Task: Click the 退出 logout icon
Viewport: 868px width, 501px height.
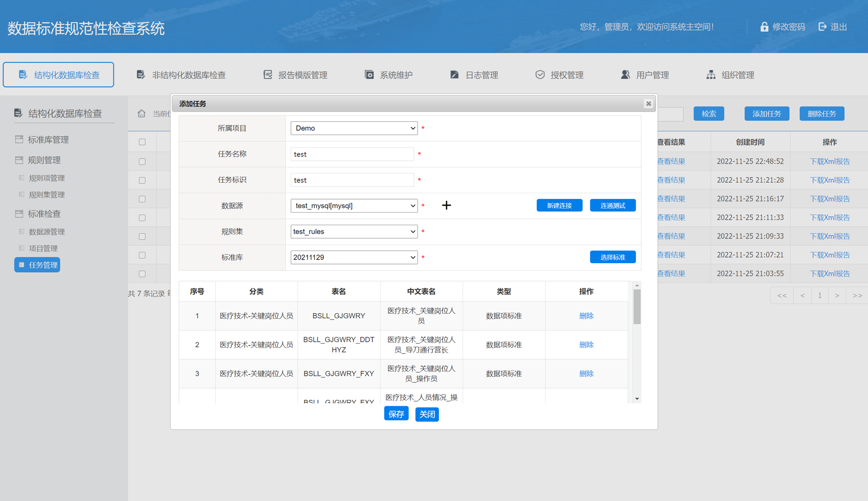Action: [822, 27]
